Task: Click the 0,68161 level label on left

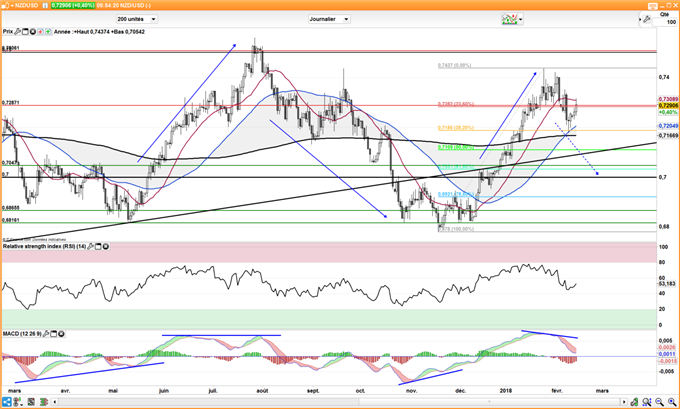Action: pos(10,220)
